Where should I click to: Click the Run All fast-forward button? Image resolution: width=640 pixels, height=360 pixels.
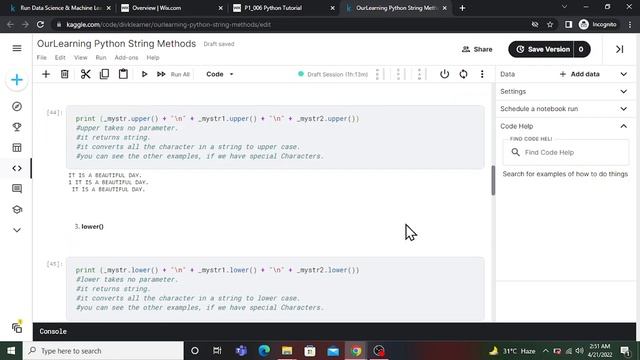click(173, 74)
